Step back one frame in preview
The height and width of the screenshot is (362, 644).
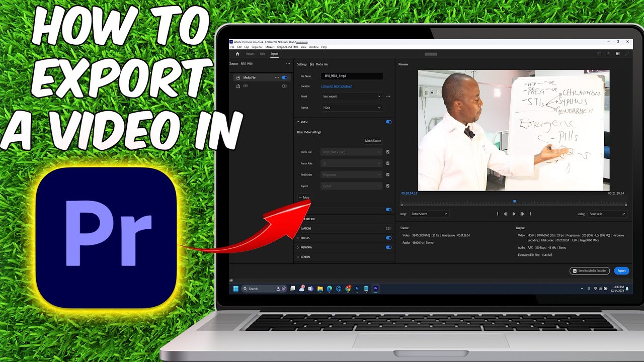[x=505, y=214]
